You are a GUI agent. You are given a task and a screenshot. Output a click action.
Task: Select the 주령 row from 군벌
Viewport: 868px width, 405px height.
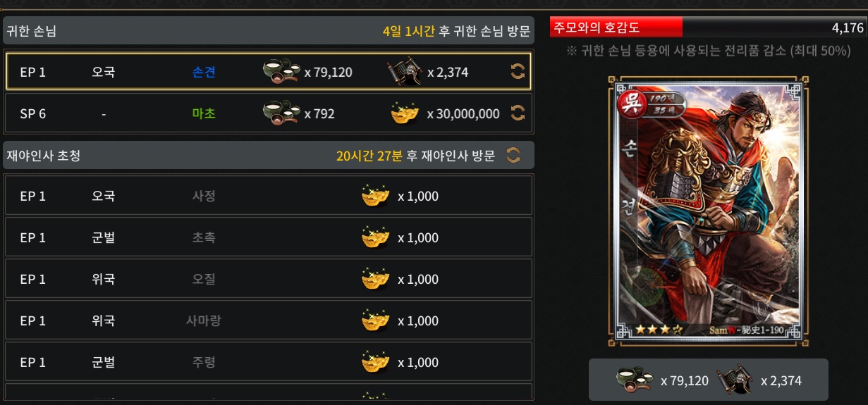[x=268, y=362]
